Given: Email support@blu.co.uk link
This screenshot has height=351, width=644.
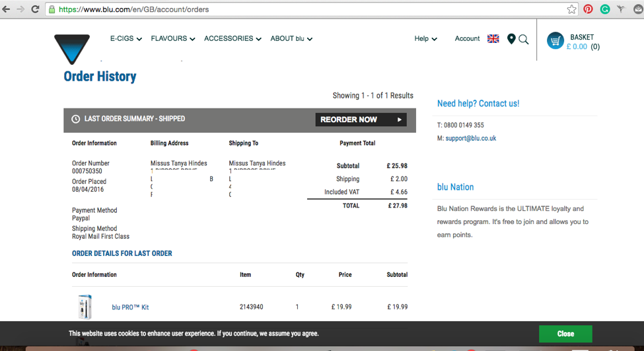Looking at the screenshot, I should tap(471, 139).
